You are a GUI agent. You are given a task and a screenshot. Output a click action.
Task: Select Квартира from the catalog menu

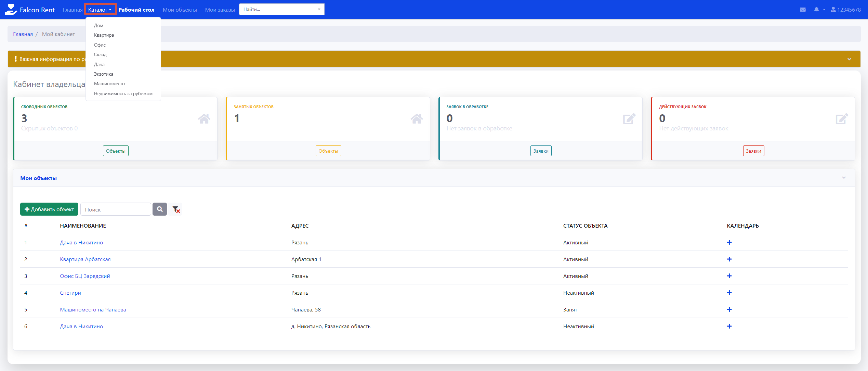tap(104, 35)
